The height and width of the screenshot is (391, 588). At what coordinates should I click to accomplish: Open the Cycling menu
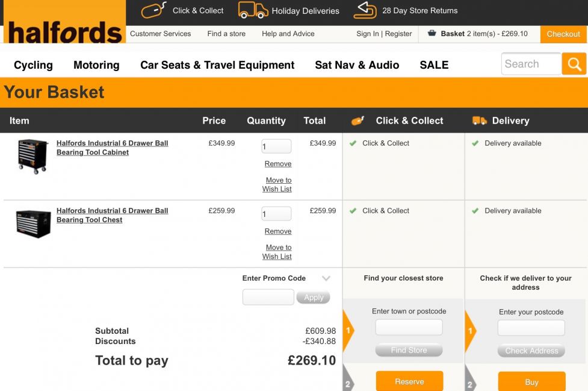[x=33, y=65]
